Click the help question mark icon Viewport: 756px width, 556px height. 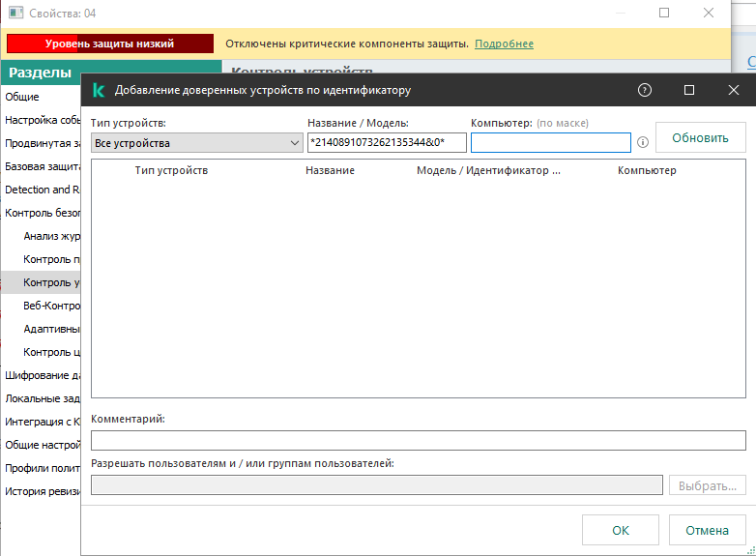click(645, 90)
